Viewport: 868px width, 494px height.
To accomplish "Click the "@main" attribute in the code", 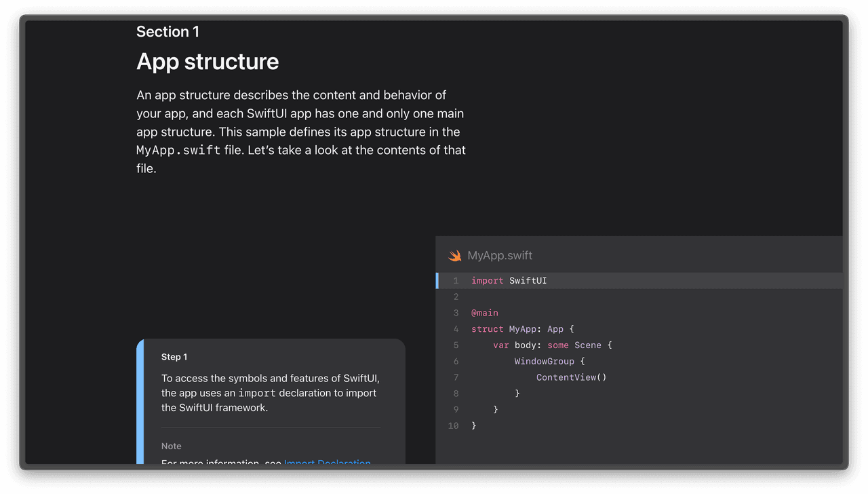I will pyautogui.click(x=485, y=313).
